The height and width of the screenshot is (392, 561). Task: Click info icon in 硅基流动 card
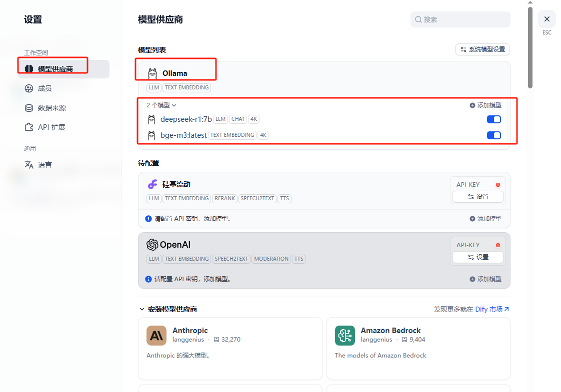[148, 219]
